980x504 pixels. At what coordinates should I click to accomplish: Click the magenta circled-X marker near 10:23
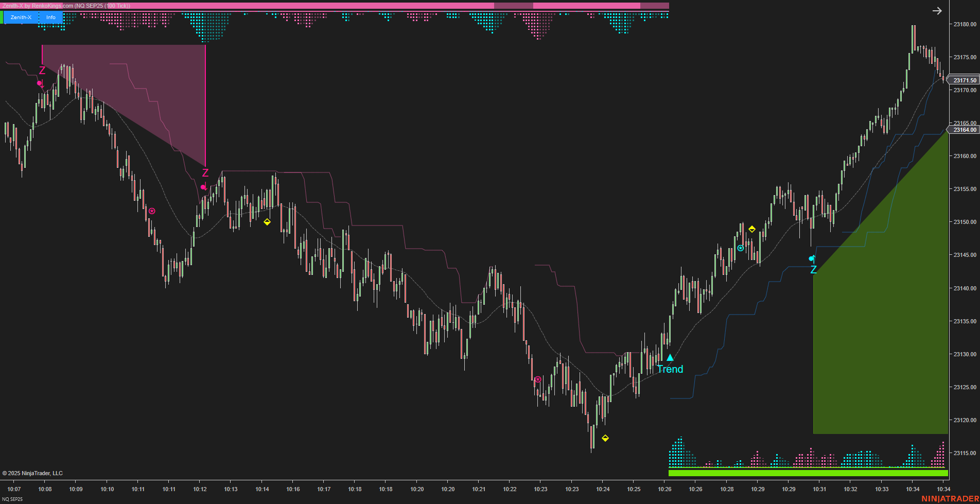[538, 379]
